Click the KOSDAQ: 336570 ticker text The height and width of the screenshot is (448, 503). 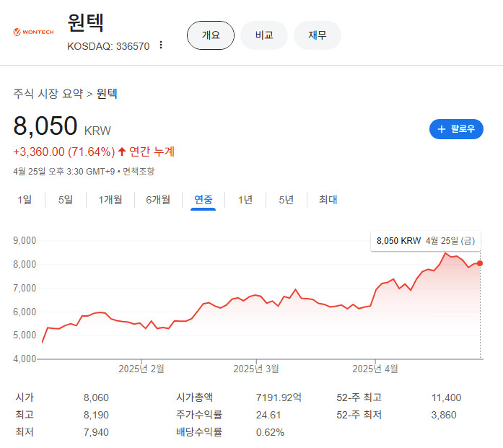click(108, 46)
